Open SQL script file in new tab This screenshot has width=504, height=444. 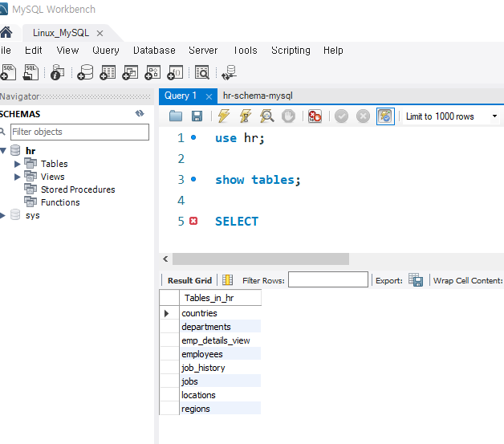tap(30, 72)
